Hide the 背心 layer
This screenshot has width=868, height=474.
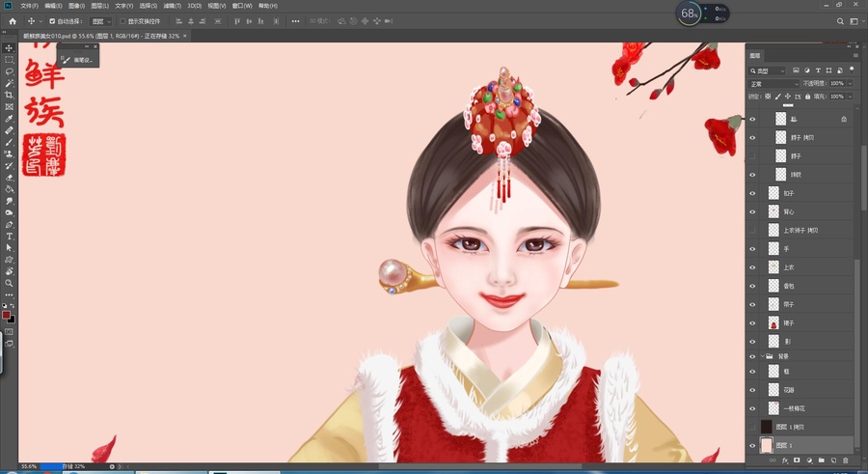752,211
